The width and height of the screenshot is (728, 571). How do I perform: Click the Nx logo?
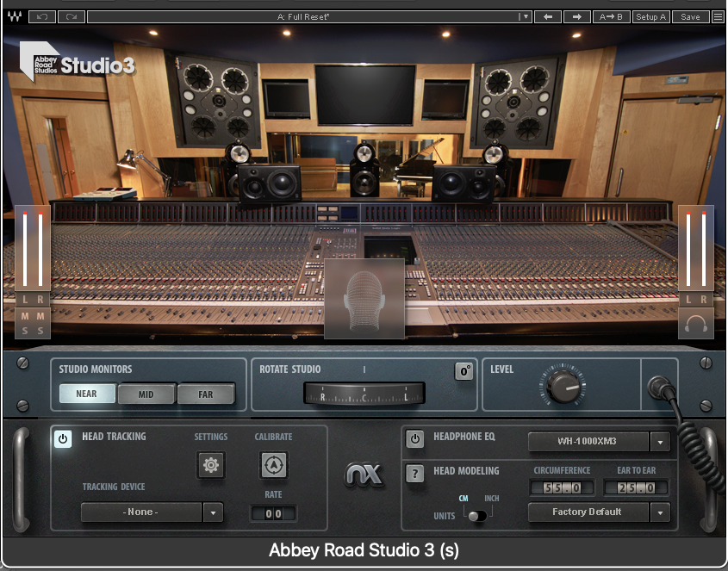364,475
